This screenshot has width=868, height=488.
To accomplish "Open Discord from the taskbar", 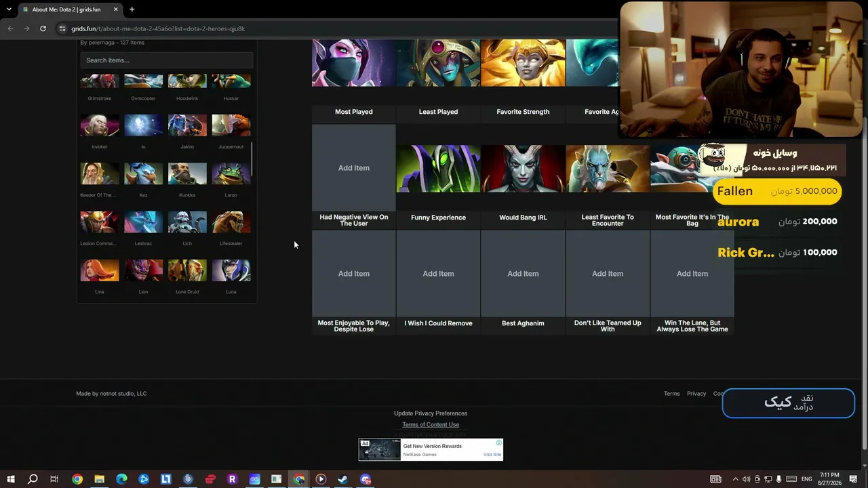I will tap(366, 479).
